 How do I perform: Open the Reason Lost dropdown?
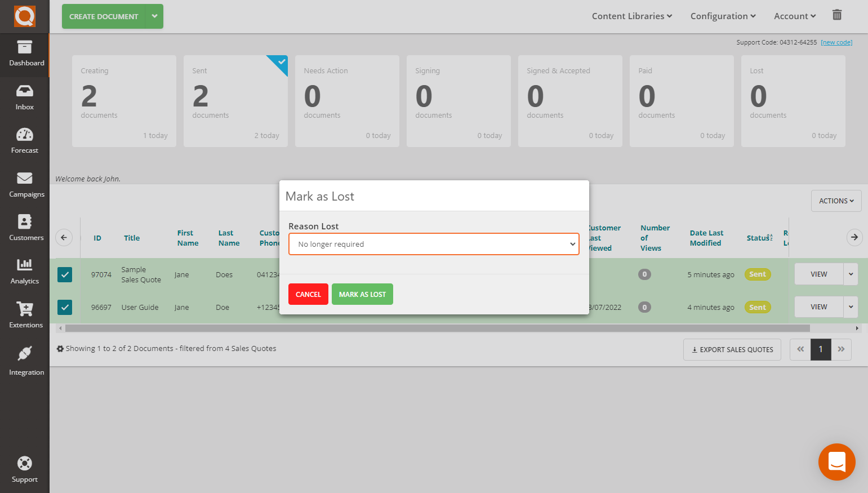coord(433,244)
